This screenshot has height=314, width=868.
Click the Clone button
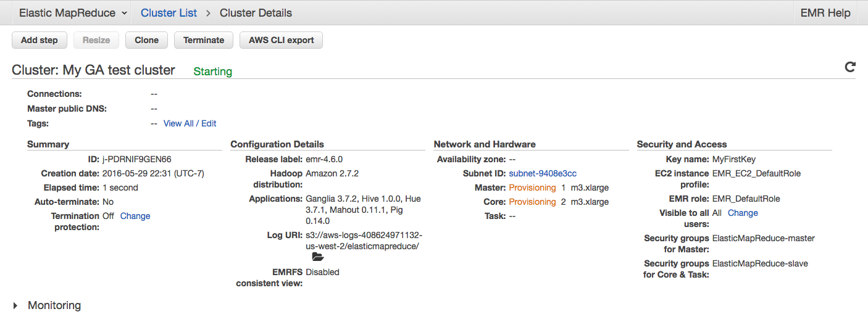click(147, 40)
